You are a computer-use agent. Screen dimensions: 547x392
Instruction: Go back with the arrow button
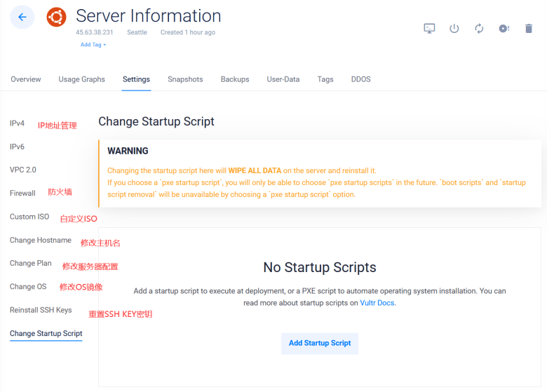pyautogui.click(x=22, y=17)
